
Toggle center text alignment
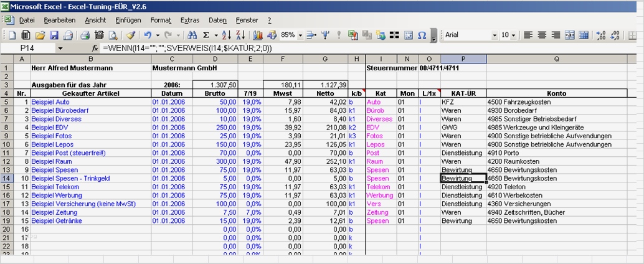(542, 35)
